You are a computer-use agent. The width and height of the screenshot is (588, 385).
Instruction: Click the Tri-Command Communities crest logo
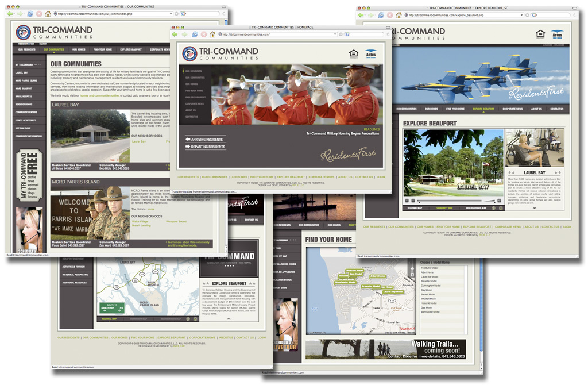pos(189,53)
